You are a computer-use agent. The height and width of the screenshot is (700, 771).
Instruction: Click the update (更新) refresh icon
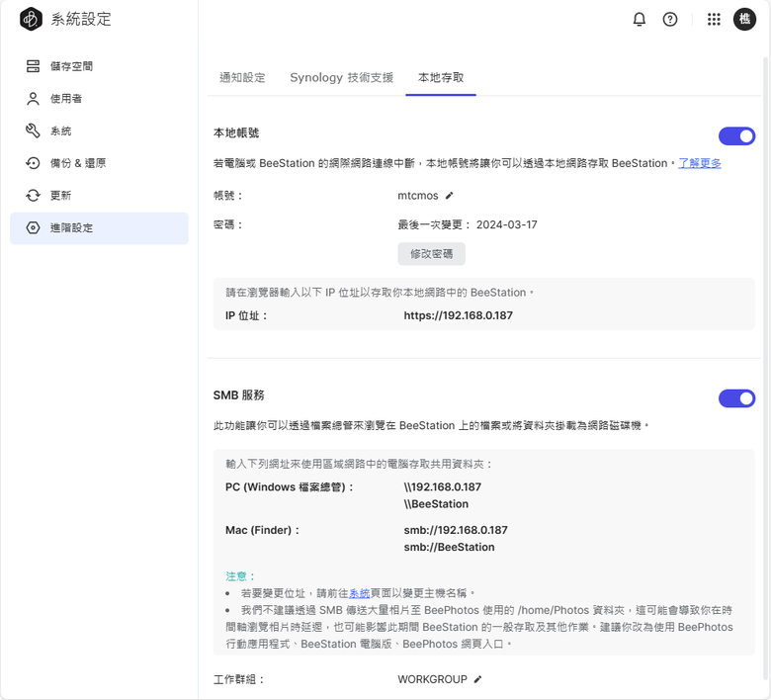point(33,196)
